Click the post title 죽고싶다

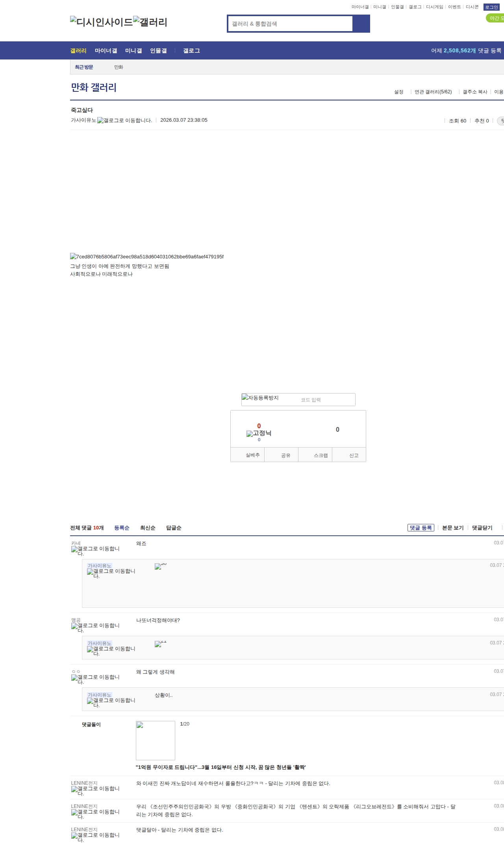pos(82,110)
